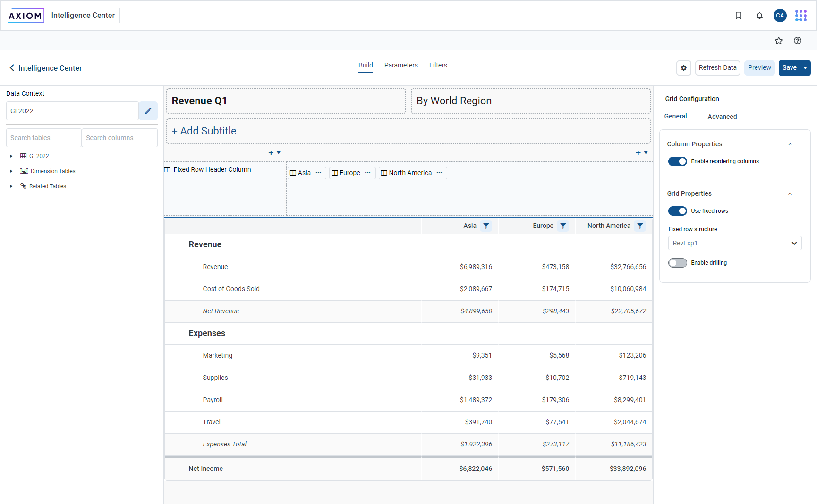
Task: Open the Fixed row structure RevExp1 dropdown
Action: click(x=734, y=243)
